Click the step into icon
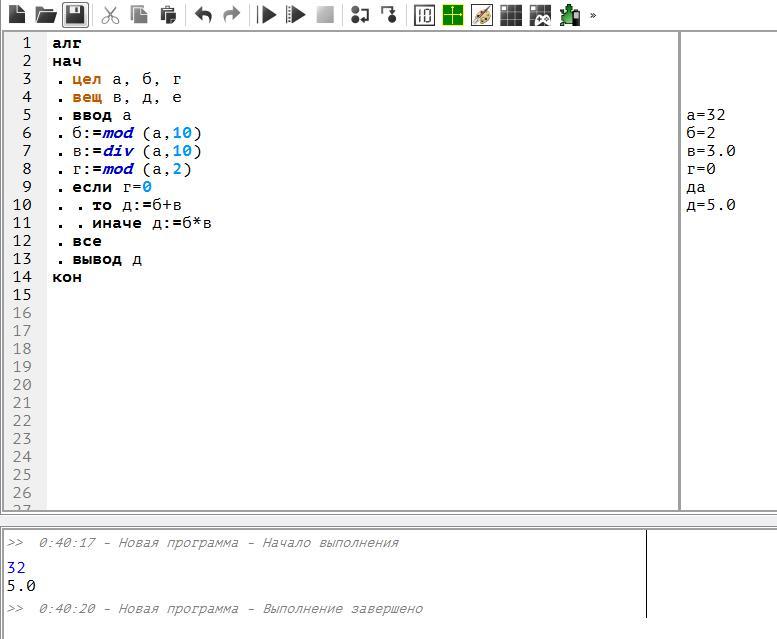This screenshot has height=639, width=777. pyautogui.click(x=389, y=15)
